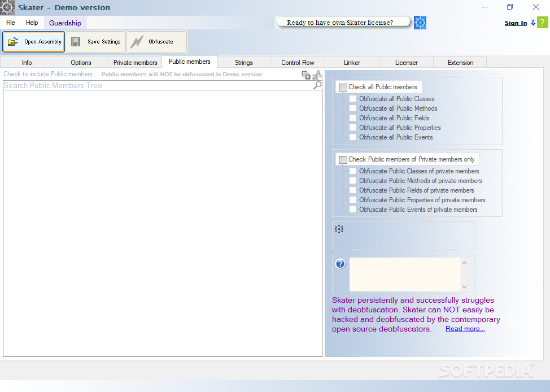Image resolution: width=550 pixels, height=392 pixels.
Task: Click the hint box scroll down arrow
Action: (x=464, y=287)
